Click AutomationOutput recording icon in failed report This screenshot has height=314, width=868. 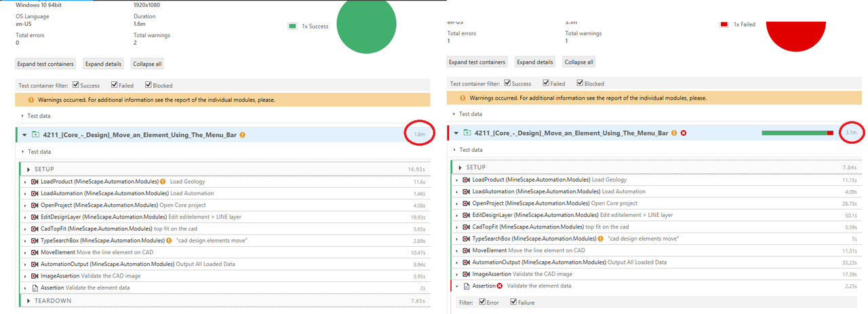point(466,262)
